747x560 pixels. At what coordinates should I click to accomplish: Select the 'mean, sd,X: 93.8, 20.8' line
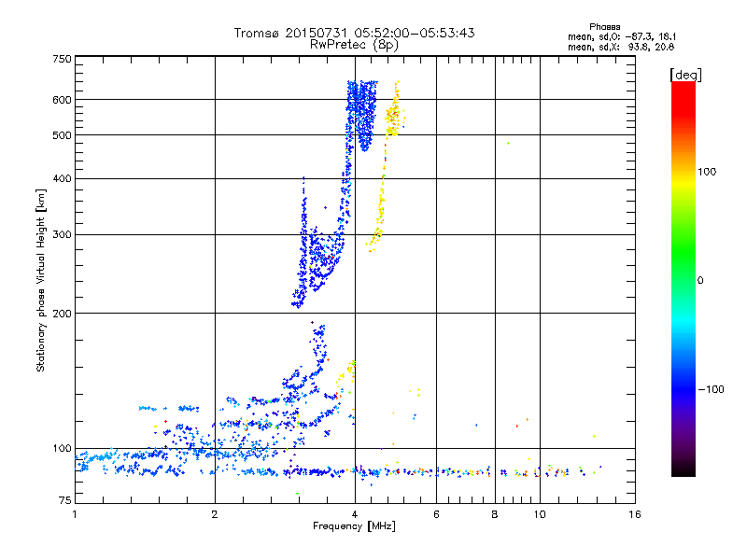pos(621,47)
